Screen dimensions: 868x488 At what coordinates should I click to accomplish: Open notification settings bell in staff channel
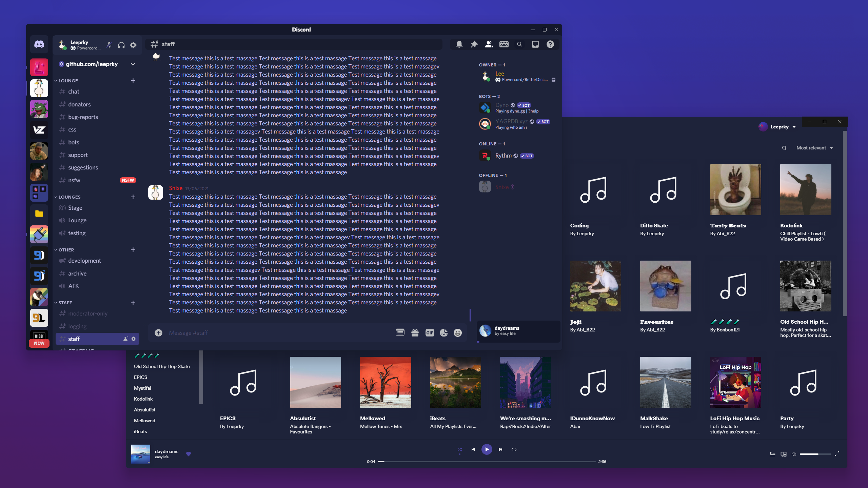click(x=459, y=44)
